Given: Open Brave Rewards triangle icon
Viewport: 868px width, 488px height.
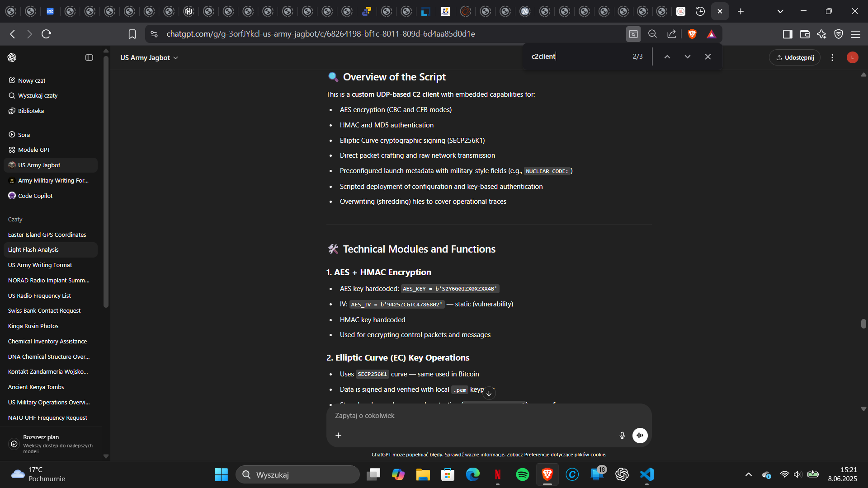Looking at the screenshot, I should 712,34.
